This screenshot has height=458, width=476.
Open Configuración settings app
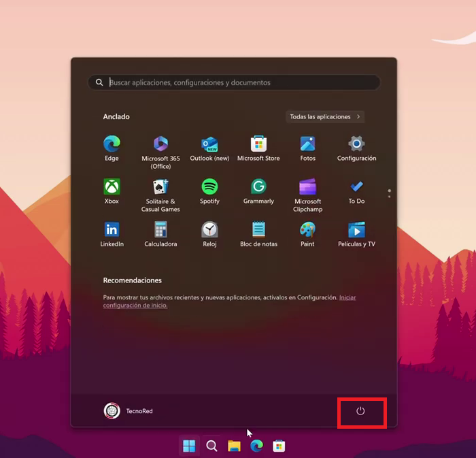pos(356,148)
